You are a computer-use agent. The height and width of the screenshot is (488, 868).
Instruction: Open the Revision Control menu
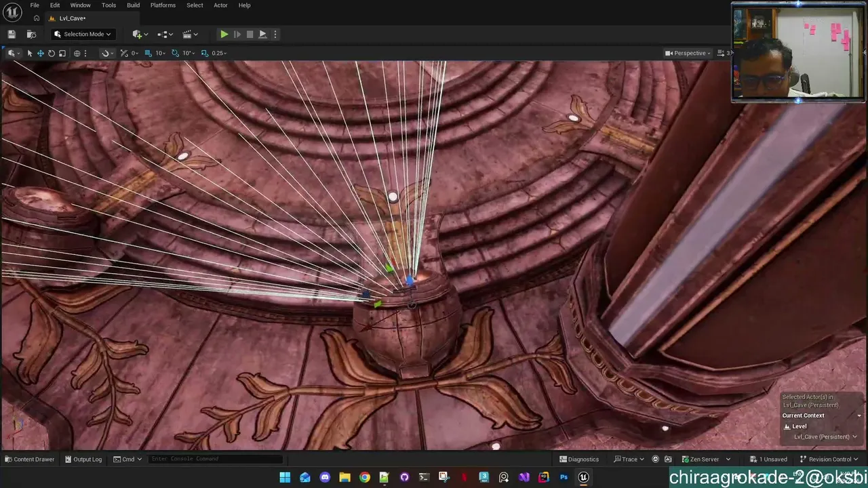[829, 460]
